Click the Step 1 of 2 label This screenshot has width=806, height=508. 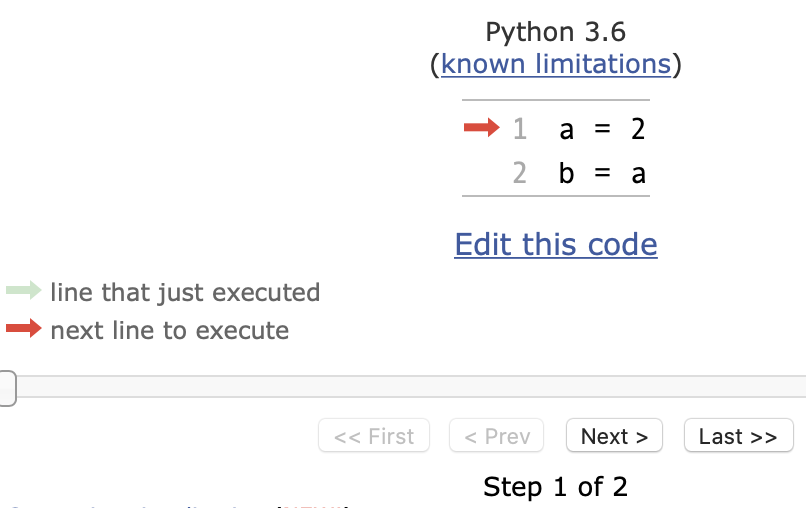(x=556, y=486)
